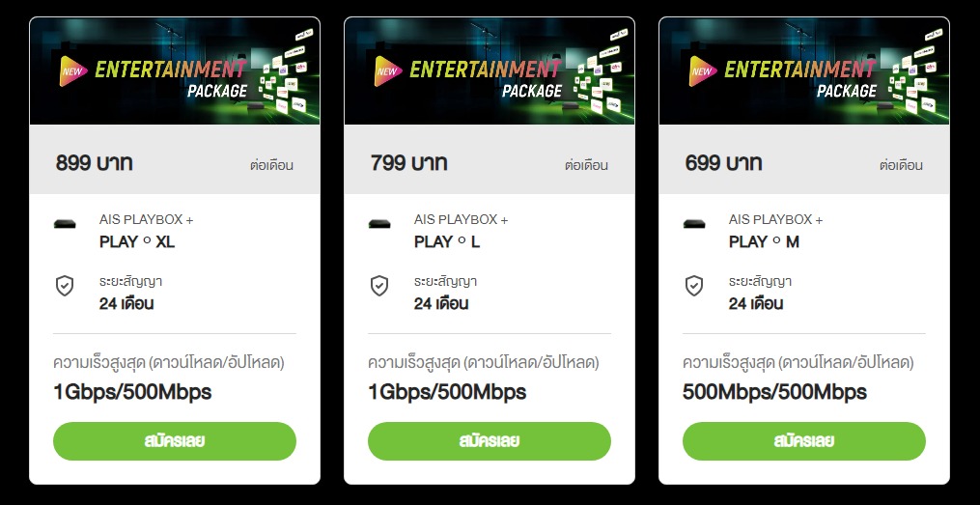Open the Entertainment Package banner above 799 baht
Image resolution: width=980 pixels, height=505 pixels.
(x=490, y=70)
